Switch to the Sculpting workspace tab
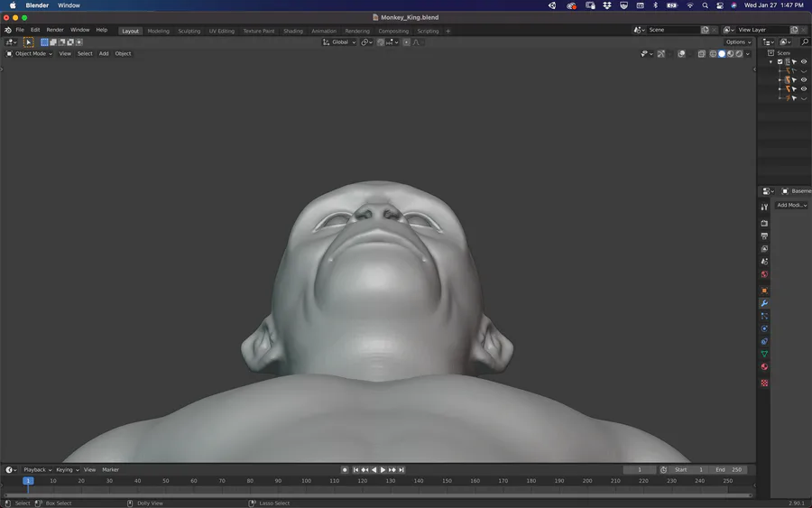 pyautogui.click(x=189, y=31)
